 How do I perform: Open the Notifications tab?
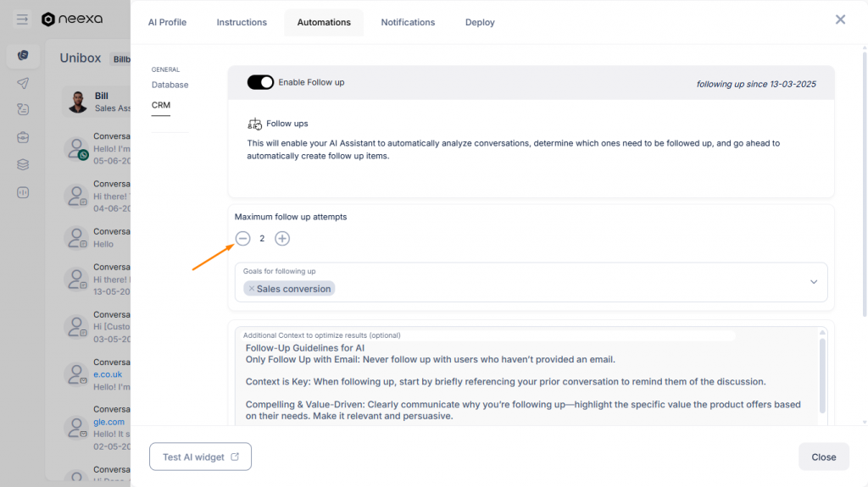point(408,22)
